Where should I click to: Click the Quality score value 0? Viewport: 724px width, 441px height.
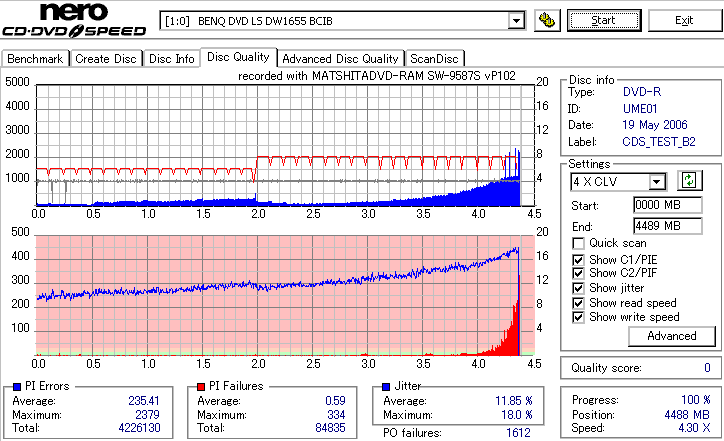pos(707,368)
